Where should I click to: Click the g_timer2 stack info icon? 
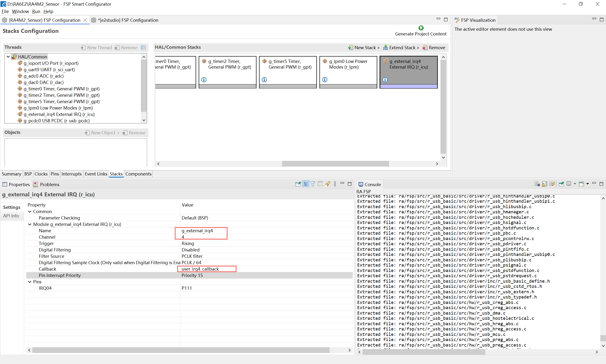[204, 80]
